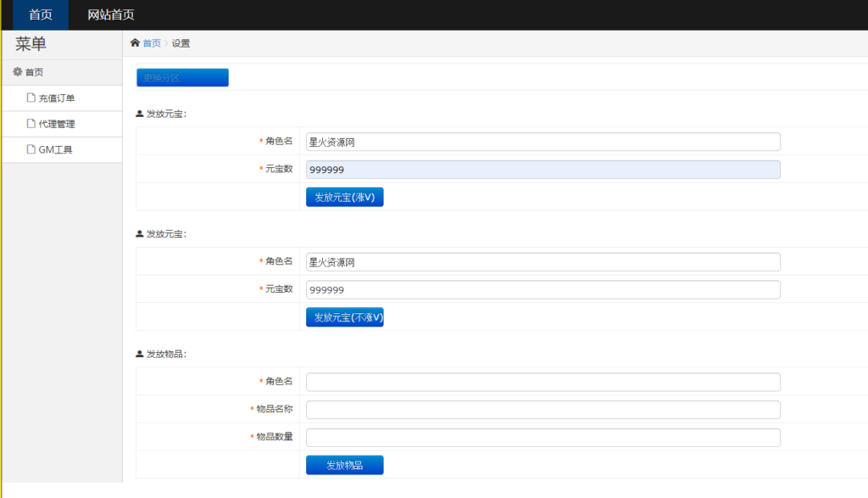868x498 pixels.
Task: Click the home icon in the breadcrumb bar
Action: pyautogui.click(x=134, y=42)
